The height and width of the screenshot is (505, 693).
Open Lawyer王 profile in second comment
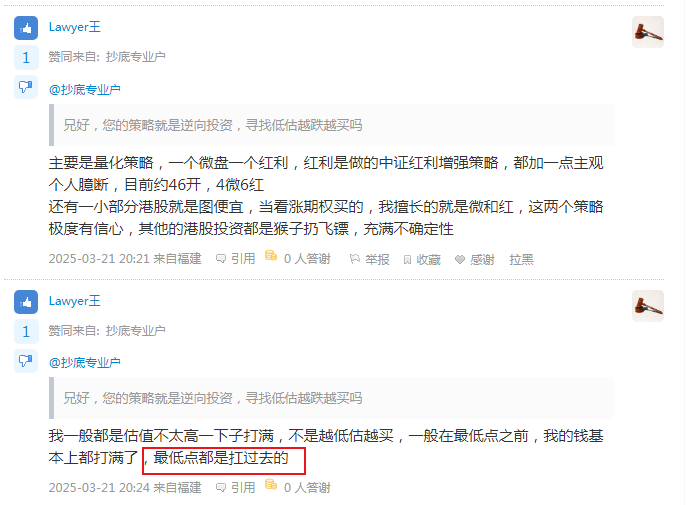click(75, 301)
